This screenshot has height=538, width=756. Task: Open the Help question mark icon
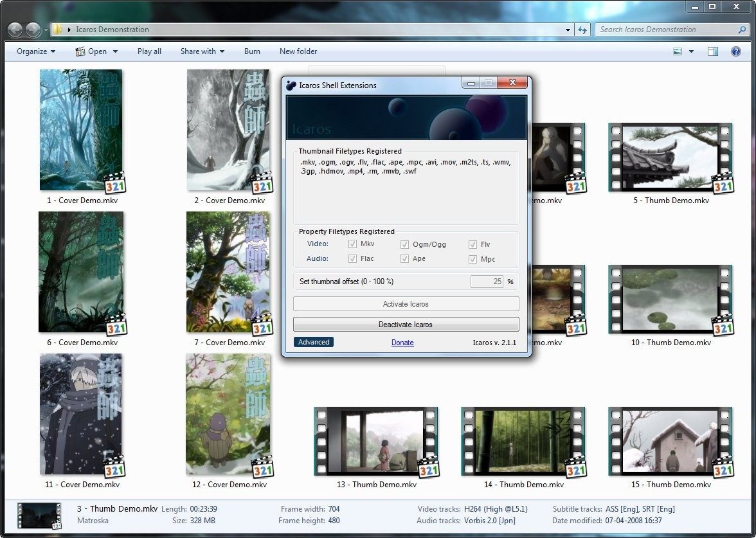(735, 51)
